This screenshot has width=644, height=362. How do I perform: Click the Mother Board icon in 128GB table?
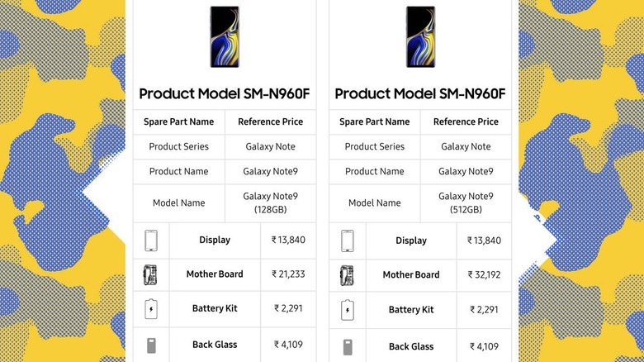coord(150,275)
